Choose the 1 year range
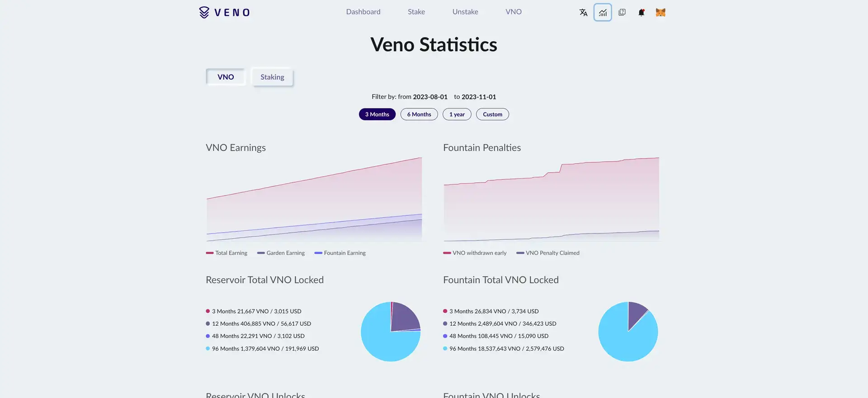 (457, 114)
